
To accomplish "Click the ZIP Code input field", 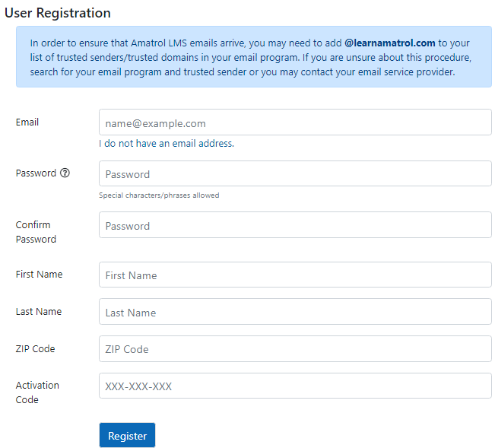I will [295, 349].
